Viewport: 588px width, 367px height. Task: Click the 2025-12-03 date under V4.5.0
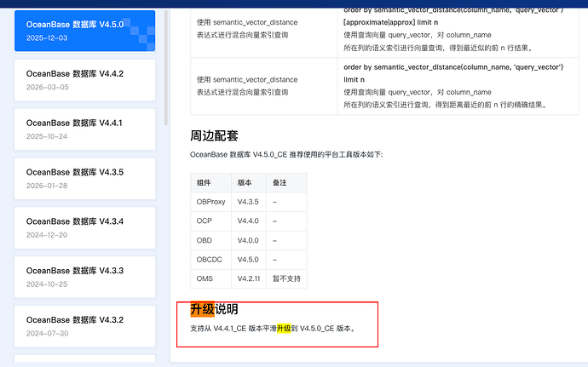click(46, 38)
